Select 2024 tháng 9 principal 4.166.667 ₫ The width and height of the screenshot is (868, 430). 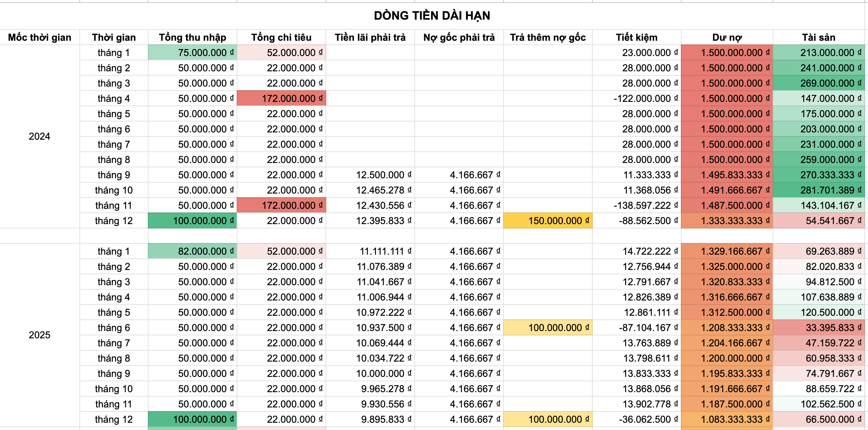coord(459,175)
